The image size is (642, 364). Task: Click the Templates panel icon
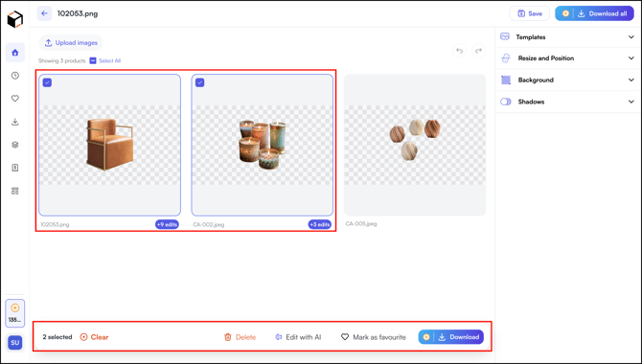click(x=505, y=36)
